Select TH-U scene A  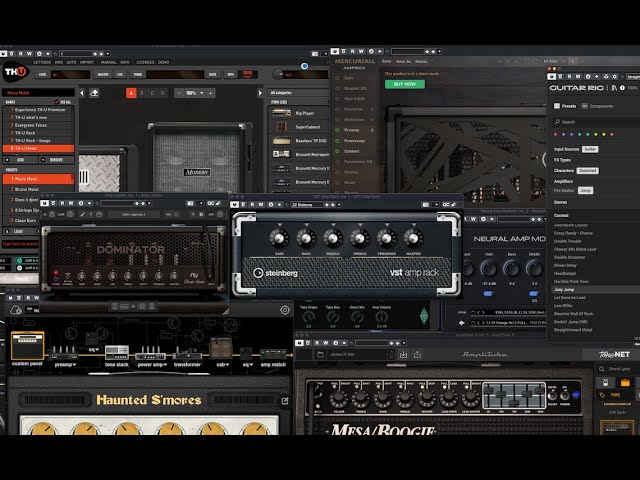[x=131, y=93]
